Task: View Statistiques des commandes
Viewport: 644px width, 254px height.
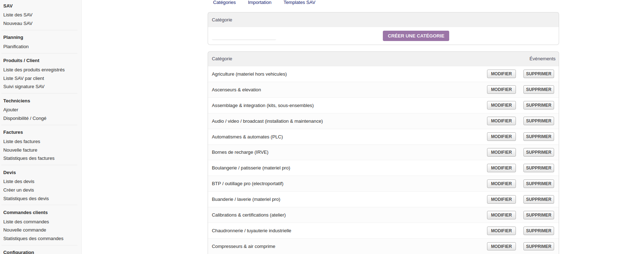Action: (x=33, y=239)
